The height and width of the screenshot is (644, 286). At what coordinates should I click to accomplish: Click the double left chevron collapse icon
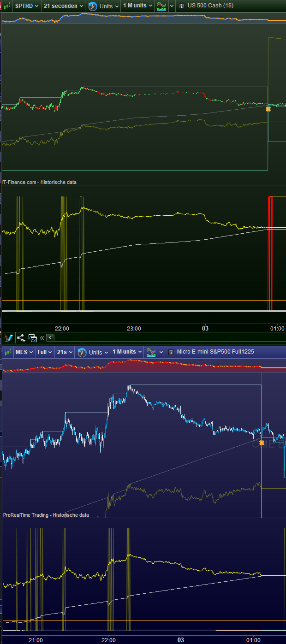tap(42, 337)
